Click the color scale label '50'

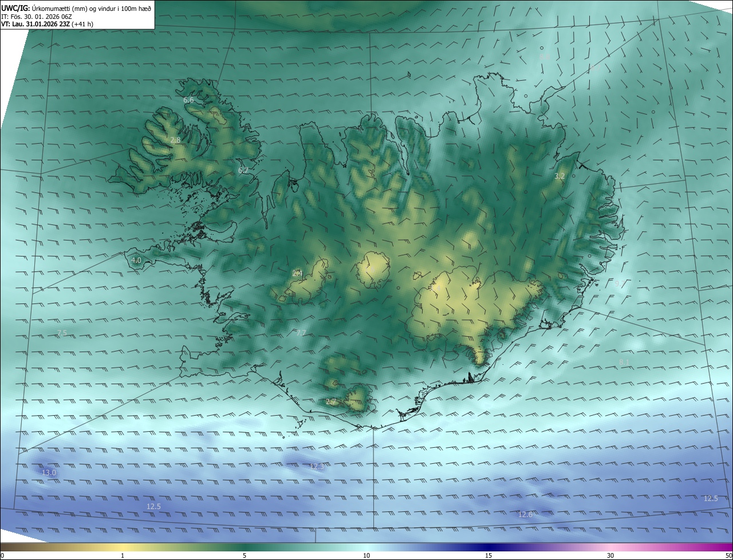728,555
